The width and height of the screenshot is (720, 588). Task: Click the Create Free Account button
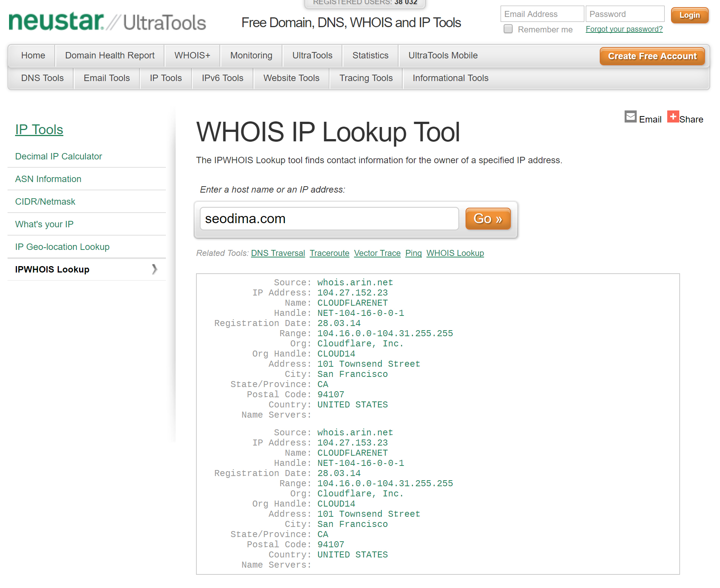pos(652,56)
